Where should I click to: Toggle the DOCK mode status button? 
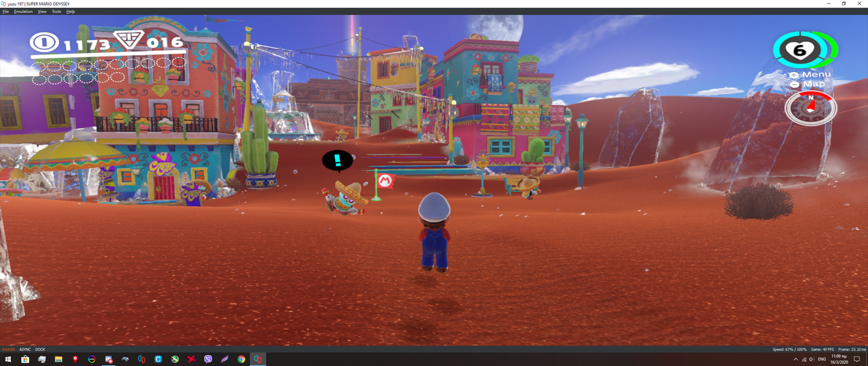[x=40, y=350]
